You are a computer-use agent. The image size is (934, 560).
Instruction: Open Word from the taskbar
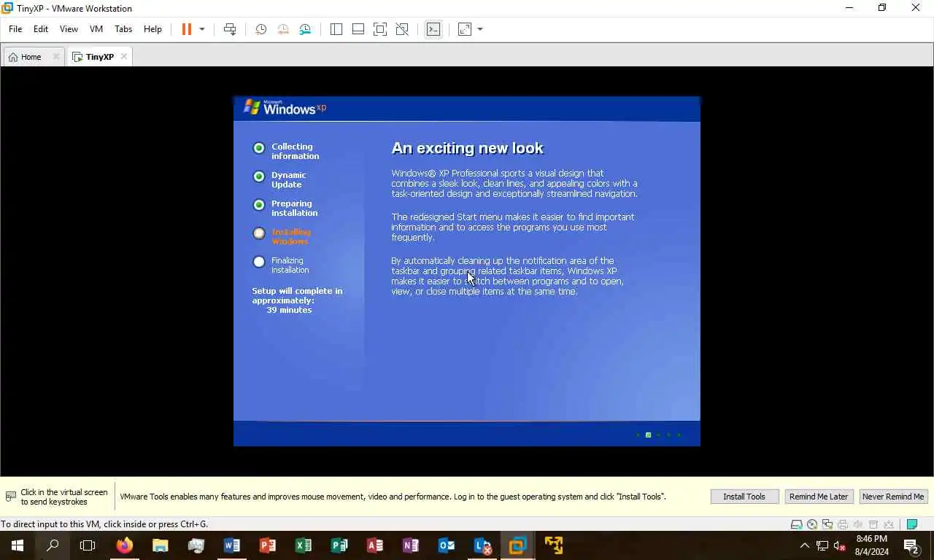click(232, 545)
